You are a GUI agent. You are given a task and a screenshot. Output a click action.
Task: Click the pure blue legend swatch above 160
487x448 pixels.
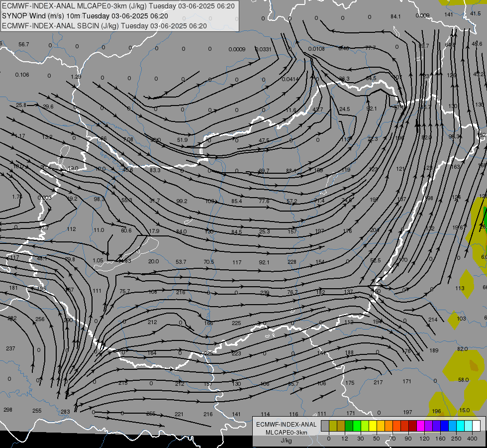click(444, 426)
